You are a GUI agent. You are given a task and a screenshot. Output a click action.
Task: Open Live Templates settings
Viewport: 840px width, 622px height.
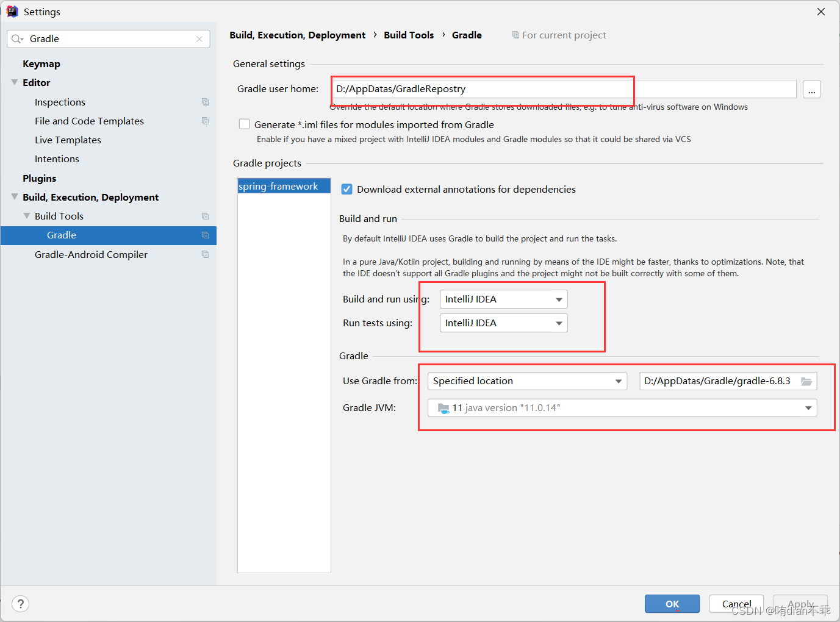[68, 140]
